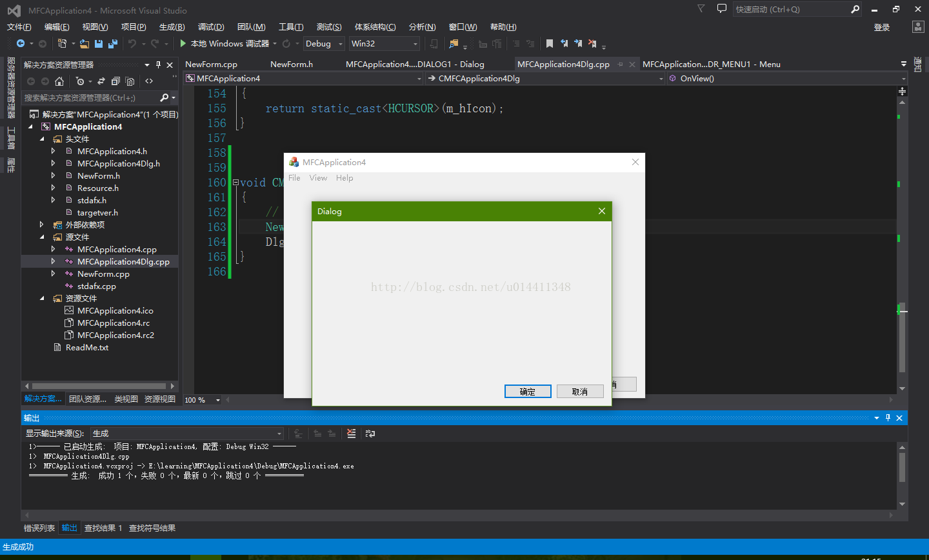Screen dimensions: 929x560
Task: Collapse the function block at line 160
Action: [235, 183]
